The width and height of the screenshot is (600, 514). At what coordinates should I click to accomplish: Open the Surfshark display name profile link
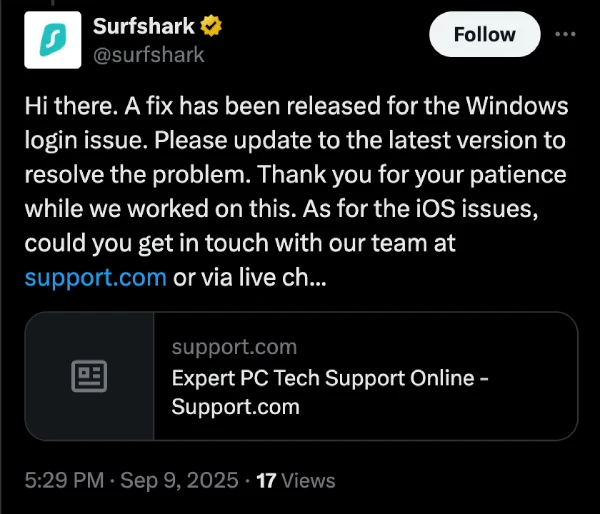point(143,25)
